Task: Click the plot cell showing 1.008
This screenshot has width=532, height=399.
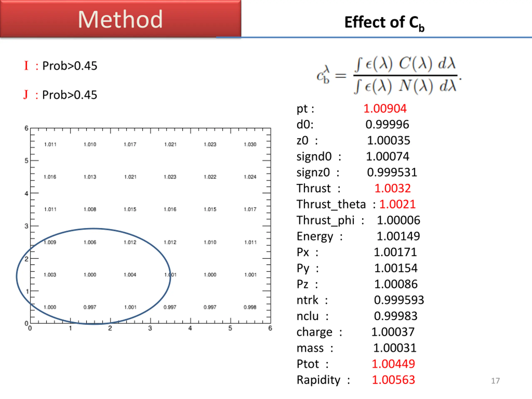Action: click(90, 209)
